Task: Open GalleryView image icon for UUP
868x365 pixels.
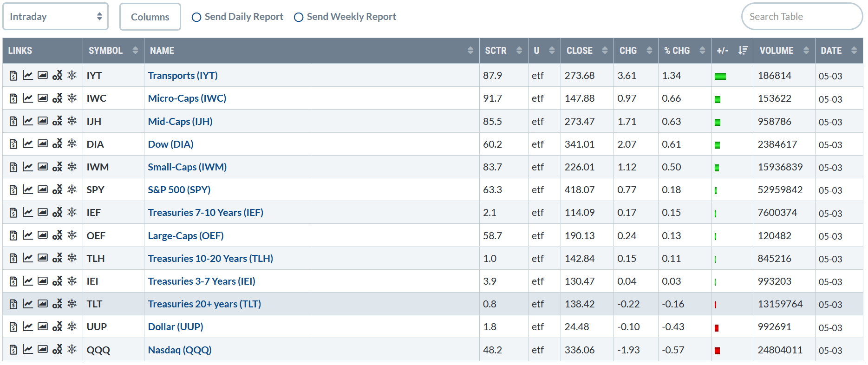Action: [43, 326]
